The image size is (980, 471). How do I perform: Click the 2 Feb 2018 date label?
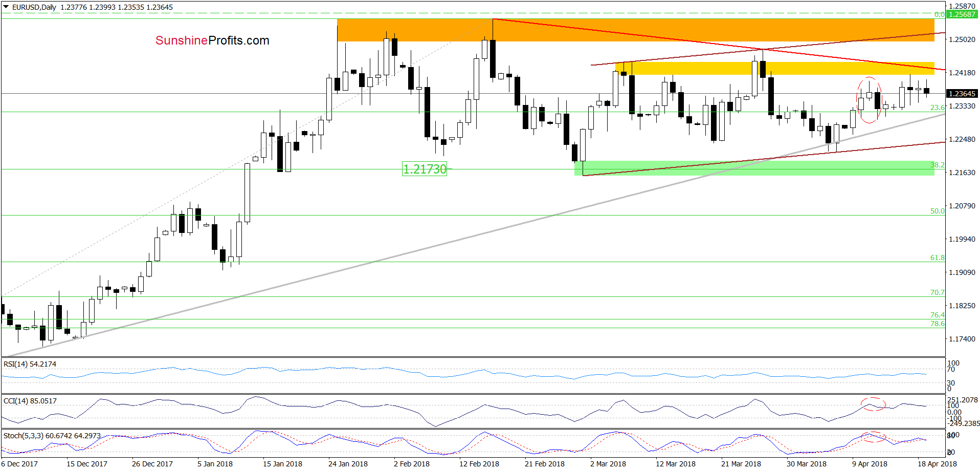tap(412, 464)
